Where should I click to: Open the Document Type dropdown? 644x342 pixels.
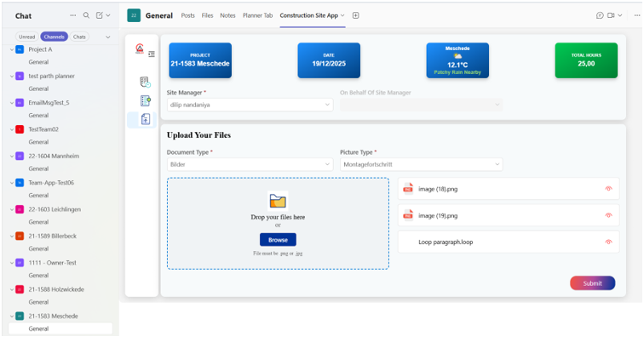coord(250,164)
